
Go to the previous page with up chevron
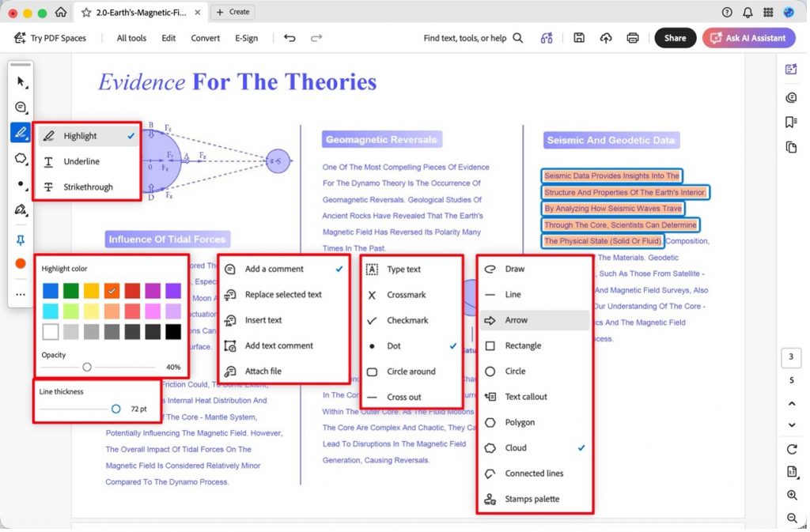pyautogui.click(x=791, y=403)
